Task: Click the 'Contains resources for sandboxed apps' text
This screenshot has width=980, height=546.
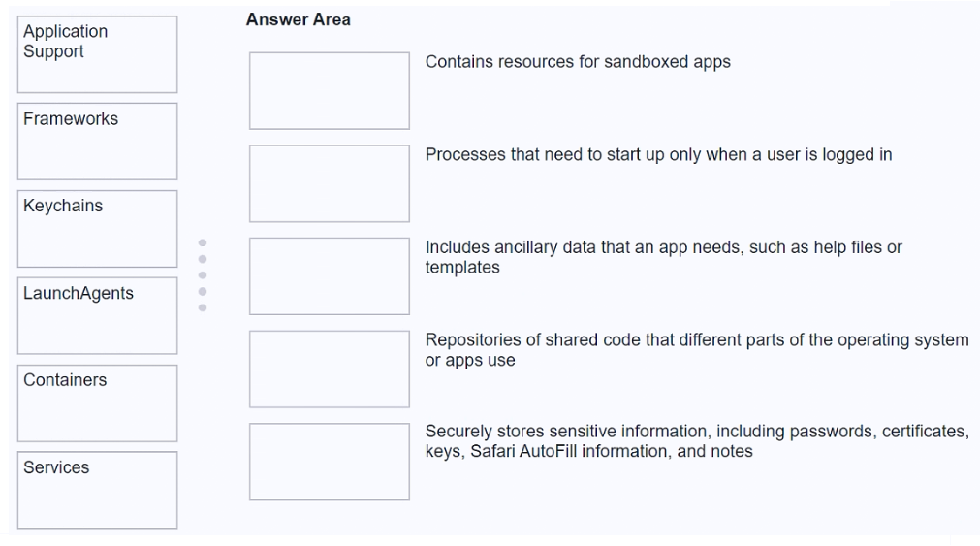Action: click(x=578, y=62)
